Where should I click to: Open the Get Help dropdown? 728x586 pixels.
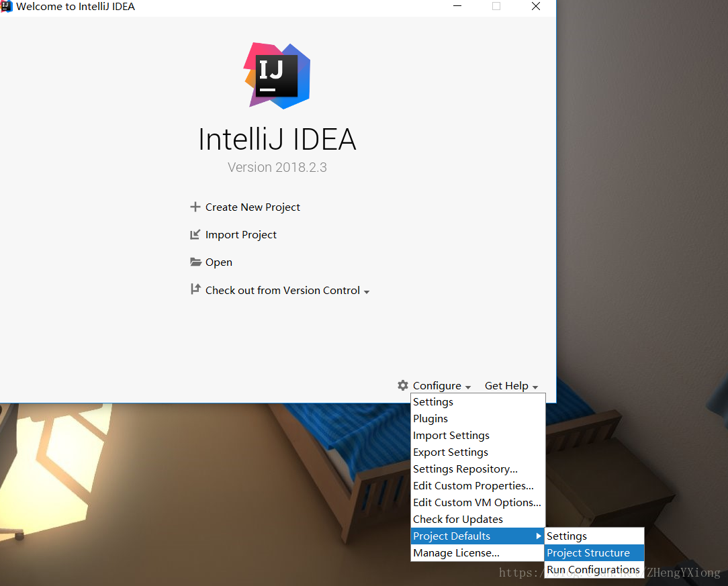point(511,385)
